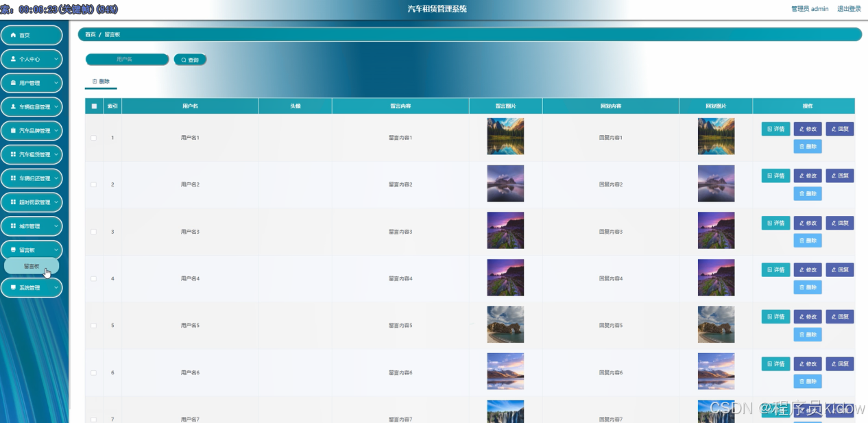
Task: Go to 首页 in the breadcrumb
Action: coord(91,34)
